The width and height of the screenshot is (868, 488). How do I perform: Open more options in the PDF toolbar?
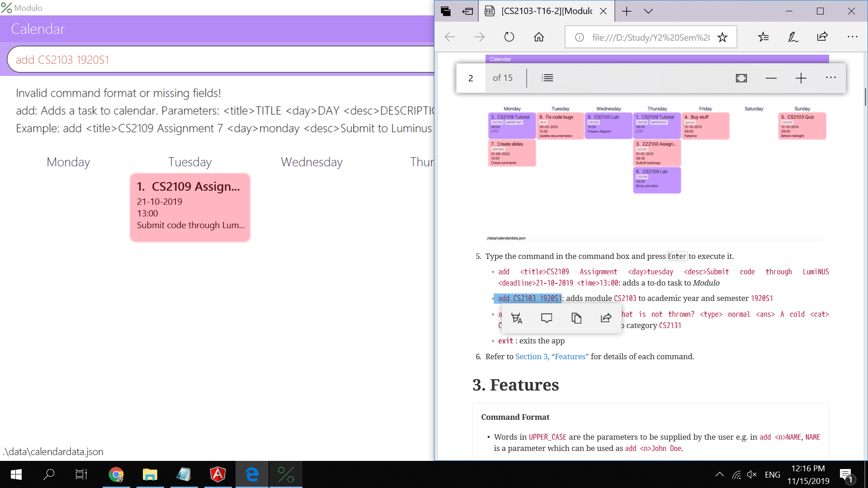(x=831, y=77)
